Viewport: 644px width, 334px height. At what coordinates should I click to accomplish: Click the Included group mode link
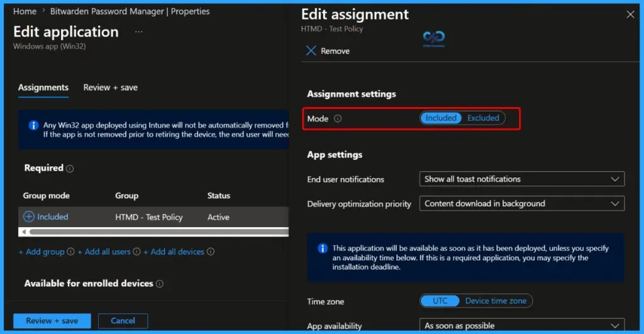tap(53, 216)
